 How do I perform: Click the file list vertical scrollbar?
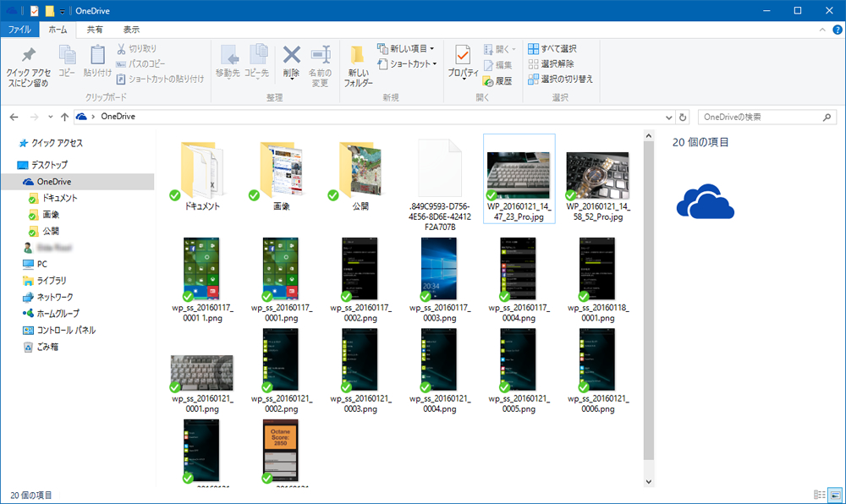click(x=649, y=302)
